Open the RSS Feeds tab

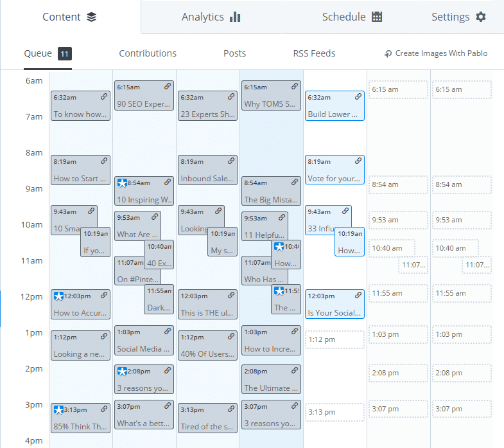pyautogui.click(x=314, y=53)
